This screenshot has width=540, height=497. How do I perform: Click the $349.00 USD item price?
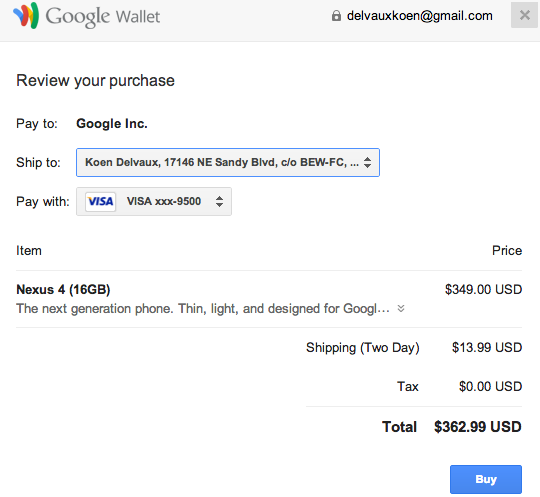(x=484, y=289)
